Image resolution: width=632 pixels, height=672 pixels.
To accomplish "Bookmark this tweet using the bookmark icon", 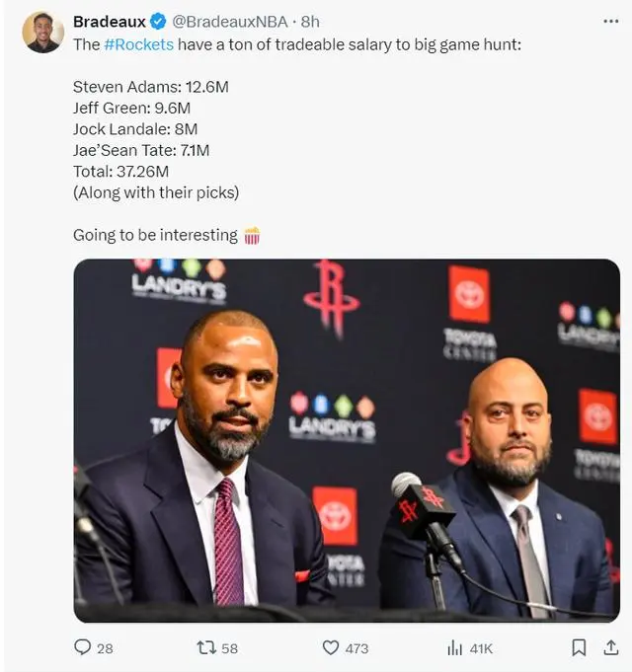I will tap(579, 647).
